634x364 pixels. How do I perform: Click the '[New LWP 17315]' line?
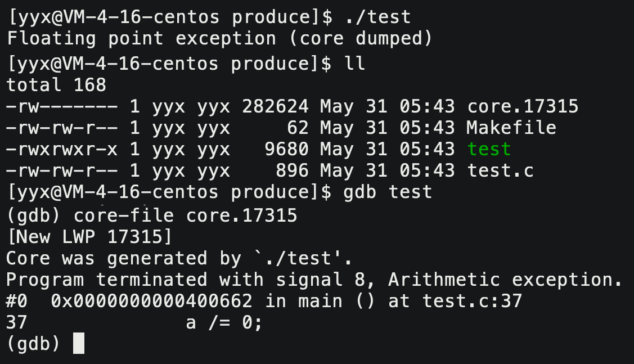click(89, 236)
